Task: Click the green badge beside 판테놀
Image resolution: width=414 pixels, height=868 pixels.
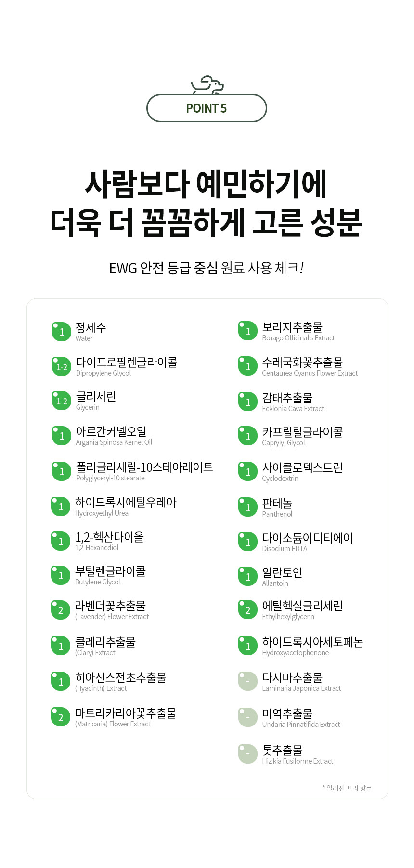Action: coord(248,507)
